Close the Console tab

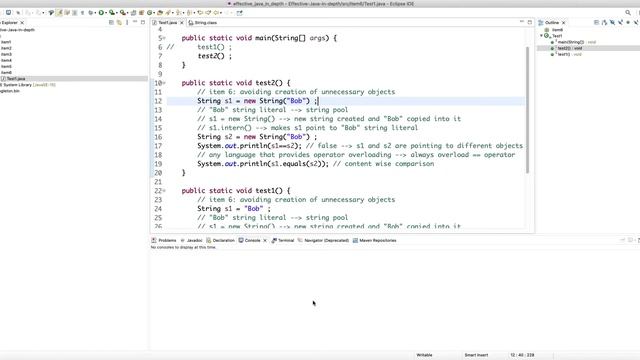click(x=265, y=240)
